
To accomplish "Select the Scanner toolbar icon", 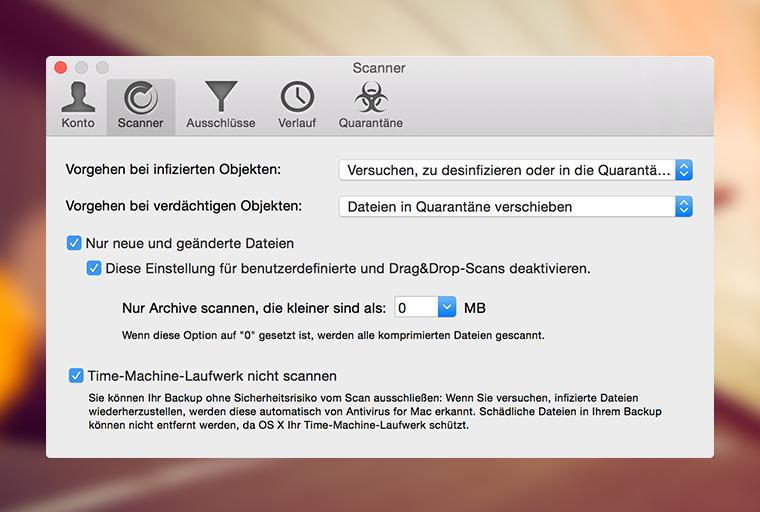I will click(141, 106).
